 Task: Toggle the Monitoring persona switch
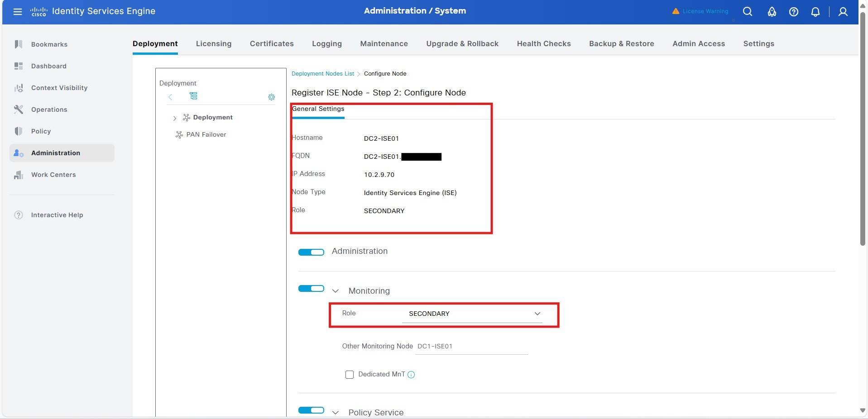pos(311,289)
